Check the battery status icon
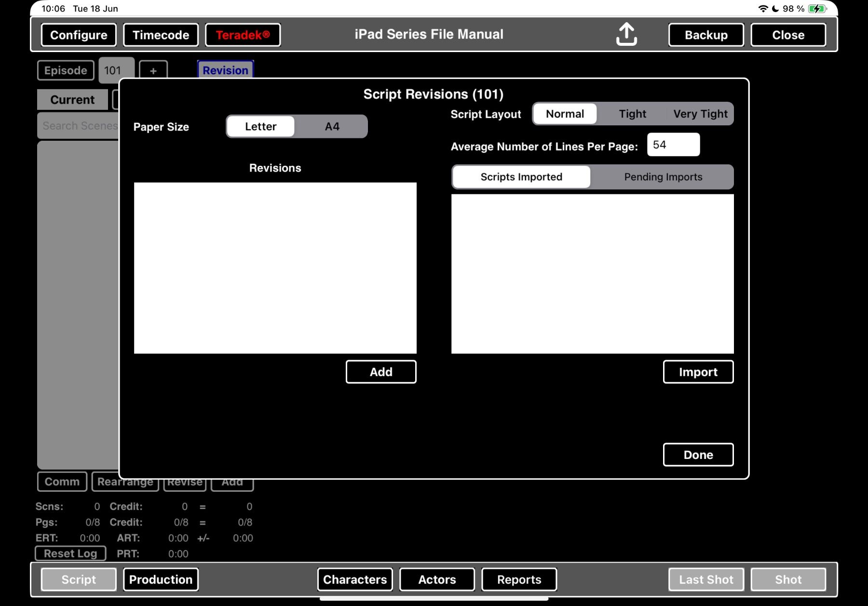The height and width of the screenshot is (606, 868). (818, 9)
